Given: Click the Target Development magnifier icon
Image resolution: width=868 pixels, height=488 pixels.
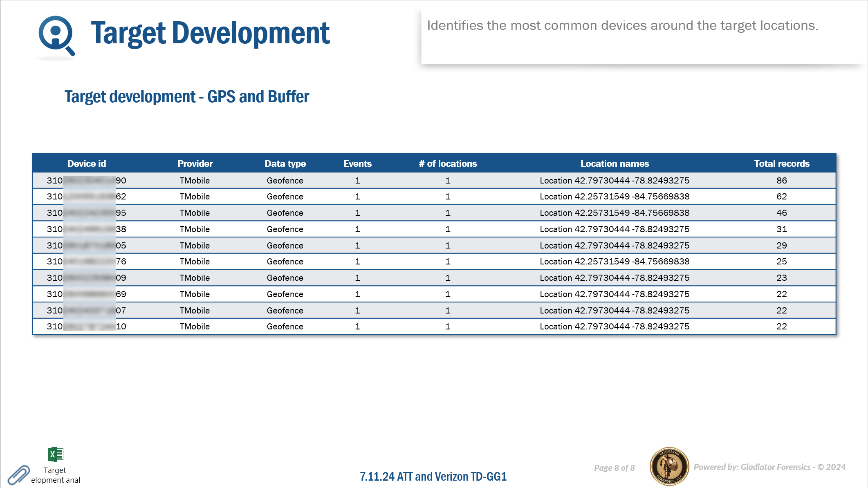Looking at the screenshot, I should point(56,35).
